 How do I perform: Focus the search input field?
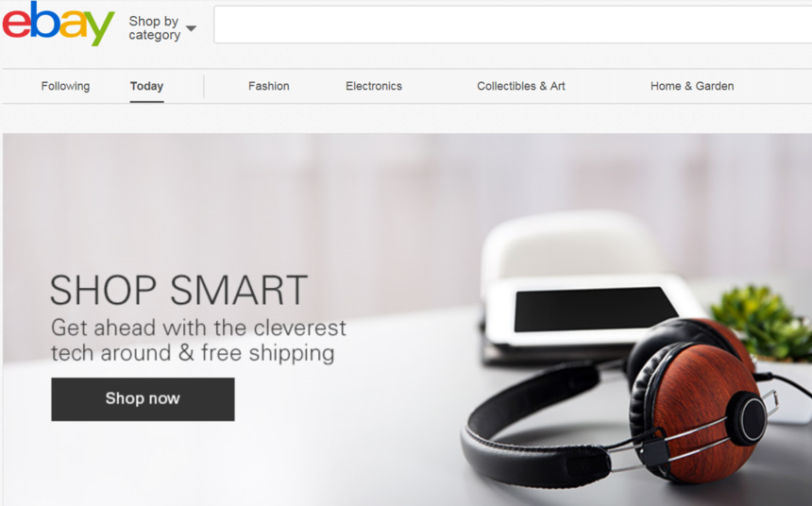pyautogui.click(x=513, y=25)
